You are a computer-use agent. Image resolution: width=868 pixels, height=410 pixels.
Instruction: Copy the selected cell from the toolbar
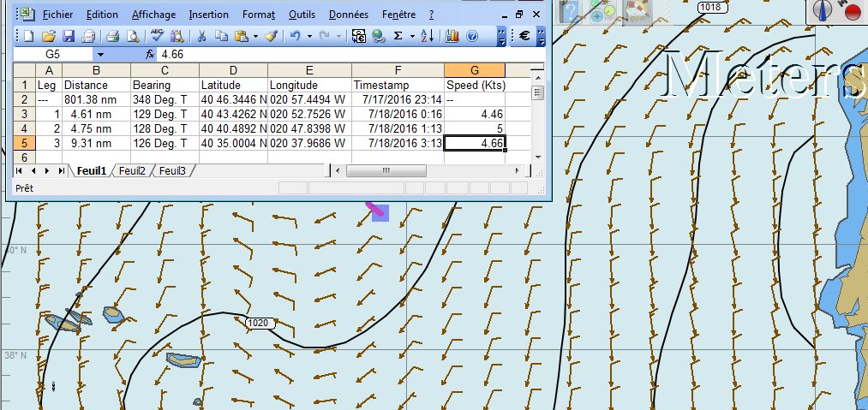[221, 37]
